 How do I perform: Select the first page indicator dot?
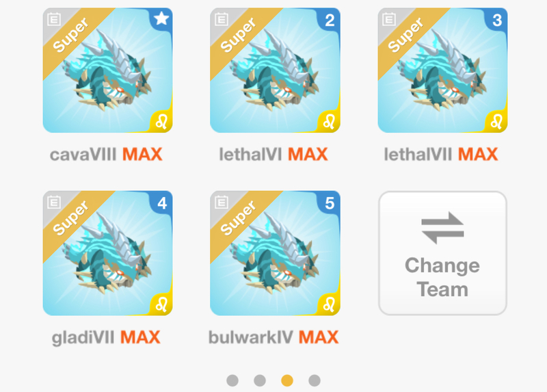(x=232, y=380)
